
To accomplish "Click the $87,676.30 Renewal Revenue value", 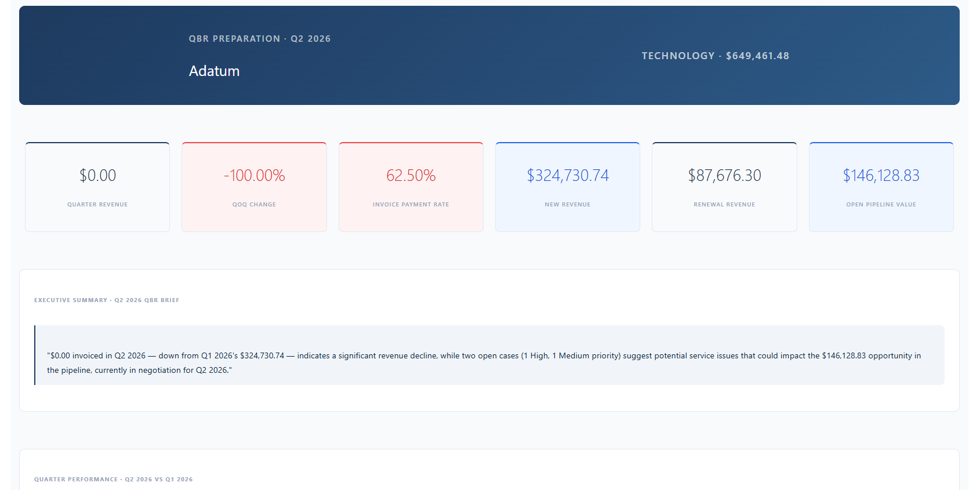I will click(724, 175).
